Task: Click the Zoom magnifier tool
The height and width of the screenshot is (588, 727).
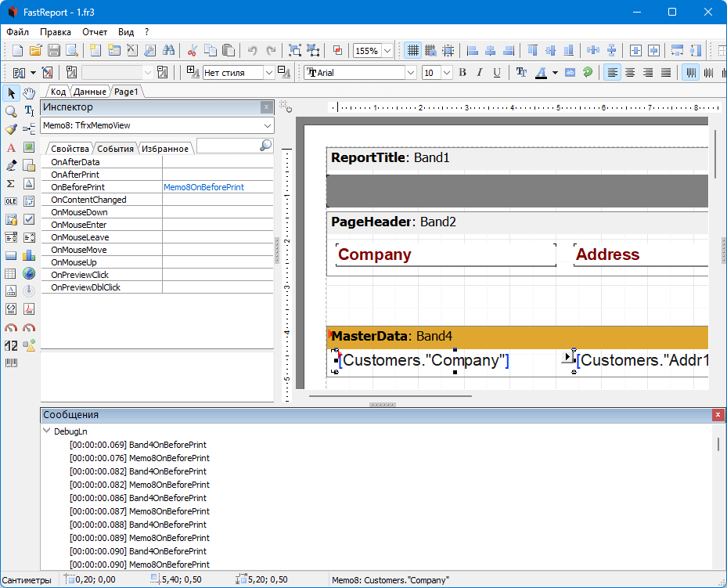Action: 11,111
